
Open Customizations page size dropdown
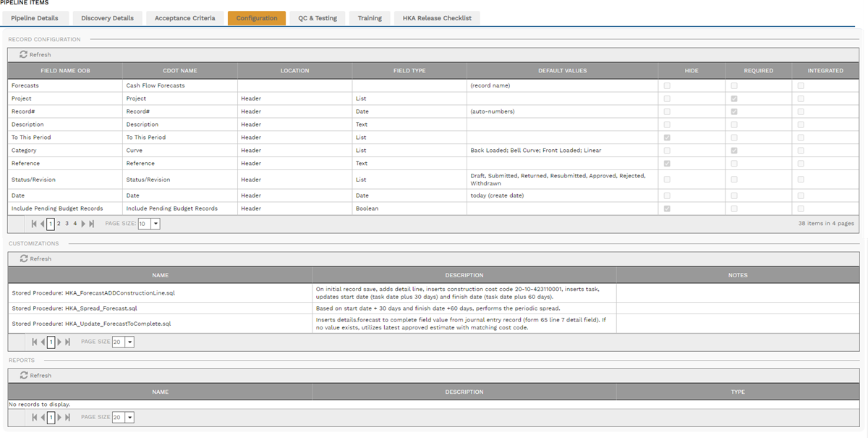click(129, 342)
